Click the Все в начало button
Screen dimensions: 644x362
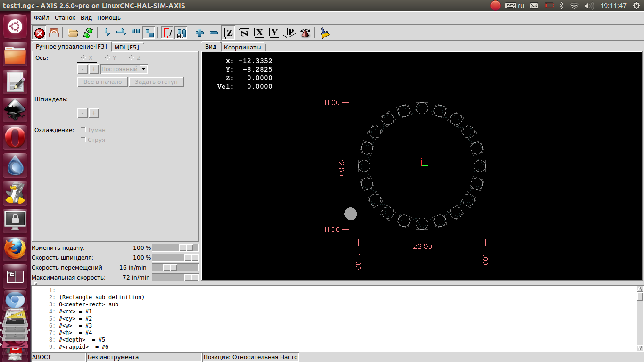click(x=102, y=82)
